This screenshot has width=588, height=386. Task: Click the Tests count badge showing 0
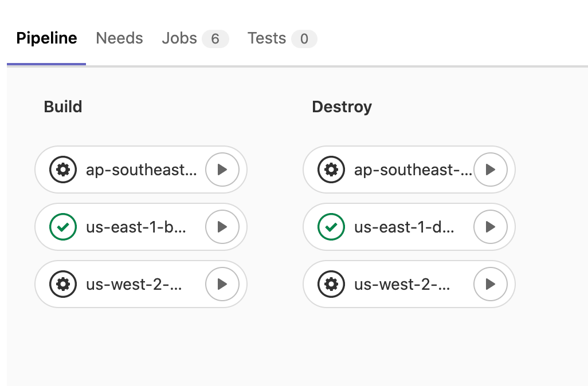[x=304, y=38]
